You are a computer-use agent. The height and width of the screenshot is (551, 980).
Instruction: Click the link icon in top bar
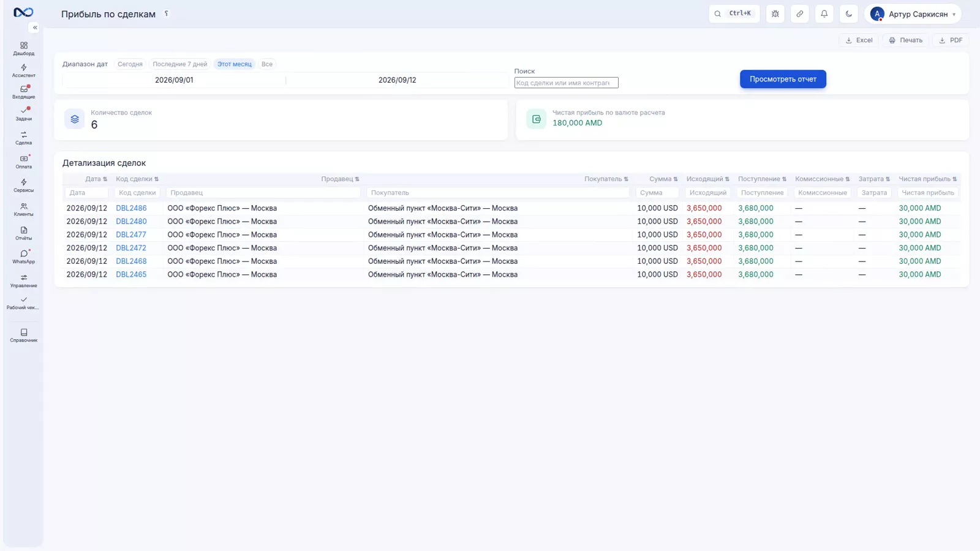point(800,13)
